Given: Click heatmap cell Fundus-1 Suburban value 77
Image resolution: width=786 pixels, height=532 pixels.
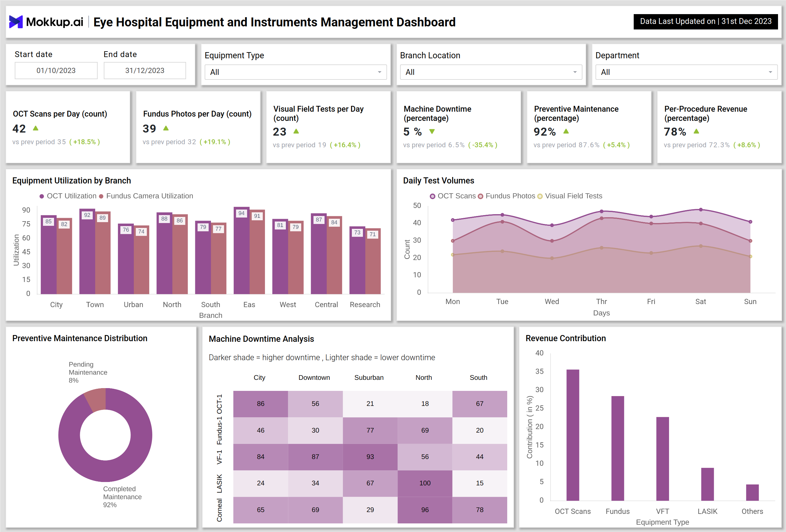Looking at the screenshot, I should click(x=370, y=431).
